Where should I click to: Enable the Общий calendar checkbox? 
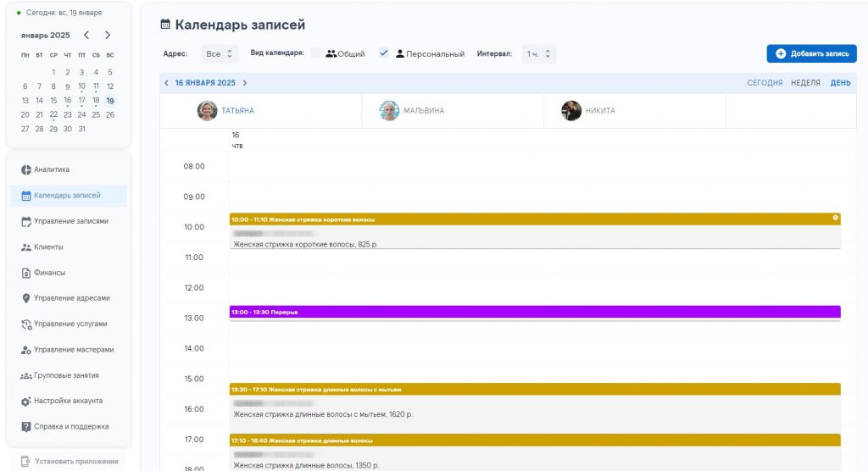point(315,53)
